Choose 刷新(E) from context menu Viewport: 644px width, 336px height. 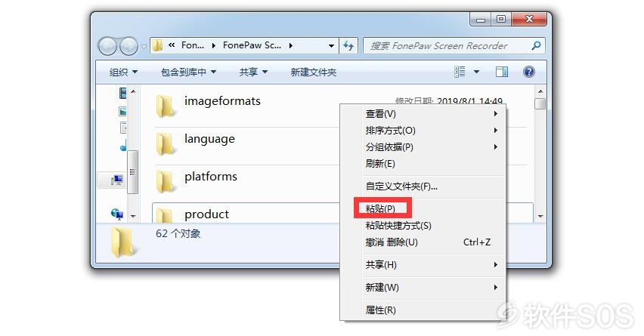coord(423,164)
